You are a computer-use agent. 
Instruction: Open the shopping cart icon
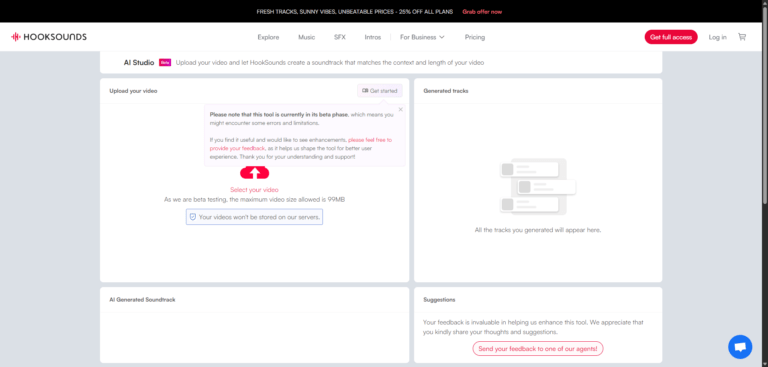tap(742, 37)
